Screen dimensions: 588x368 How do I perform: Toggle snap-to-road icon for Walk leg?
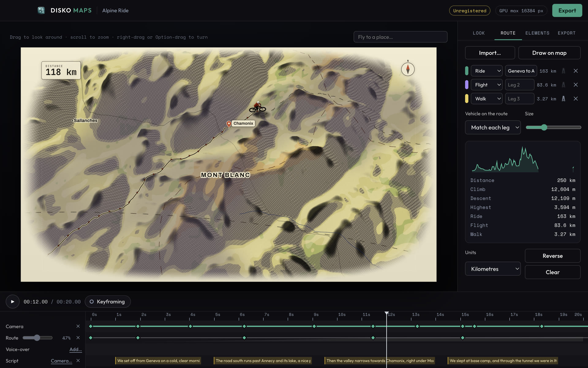coord(563,99)
